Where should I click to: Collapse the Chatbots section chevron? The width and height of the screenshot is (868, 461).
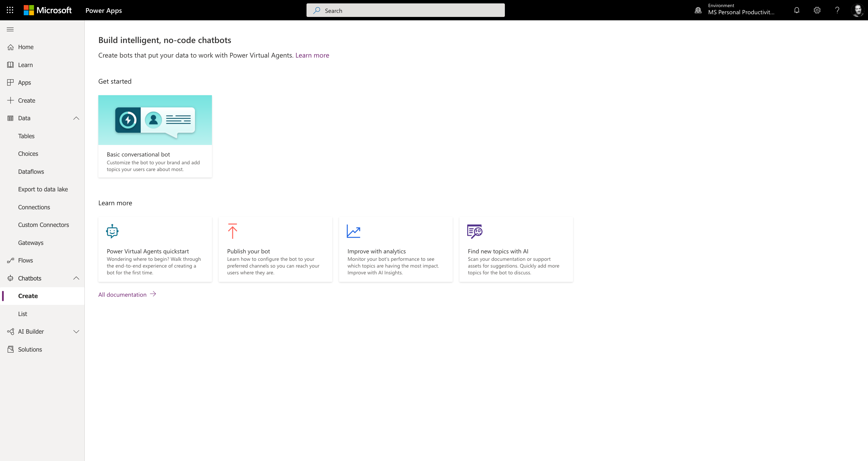76,278
